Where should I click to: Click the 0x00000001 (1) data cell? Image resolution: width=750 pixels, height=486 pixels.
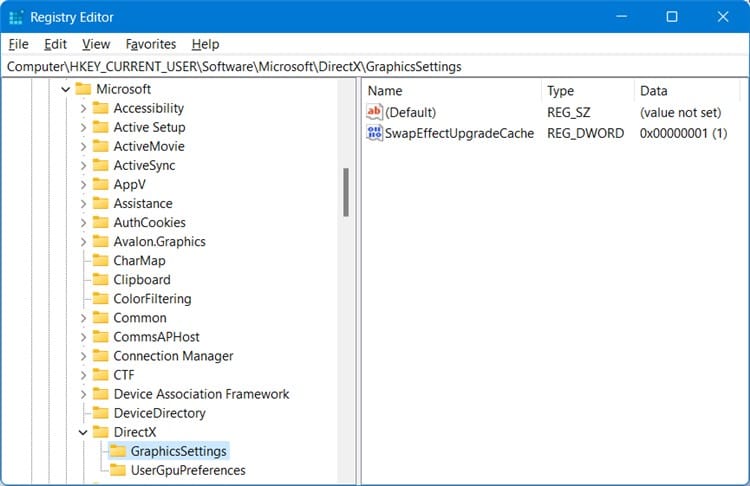point(684,133)
